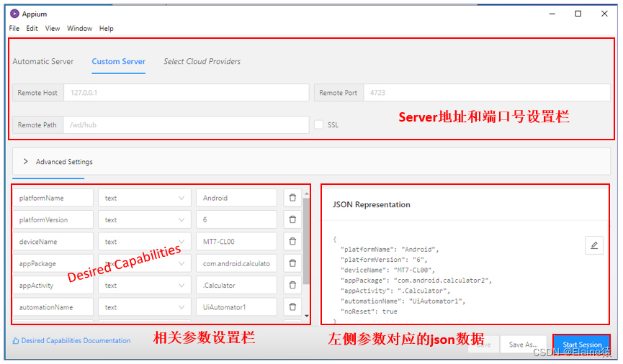The image size is (623, 364).
Task: Open the Window menu
Action: (79, 29)
